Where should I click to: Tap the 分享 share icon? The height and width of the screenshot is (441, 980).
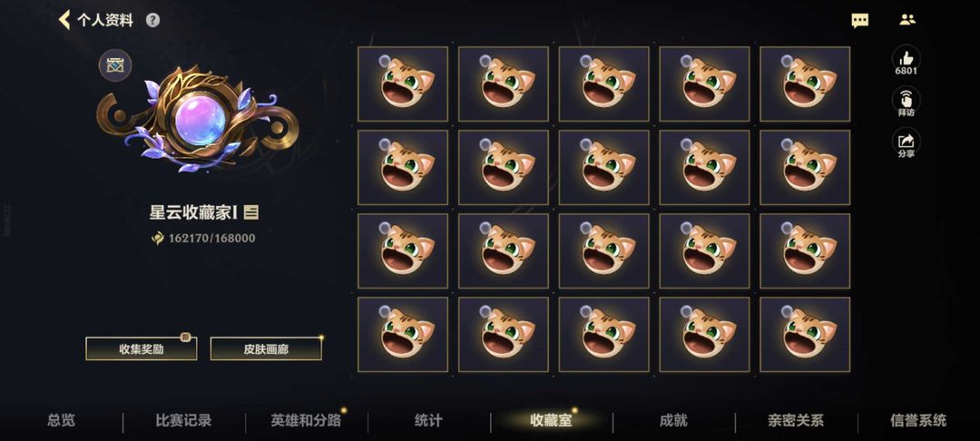[906, 143]
